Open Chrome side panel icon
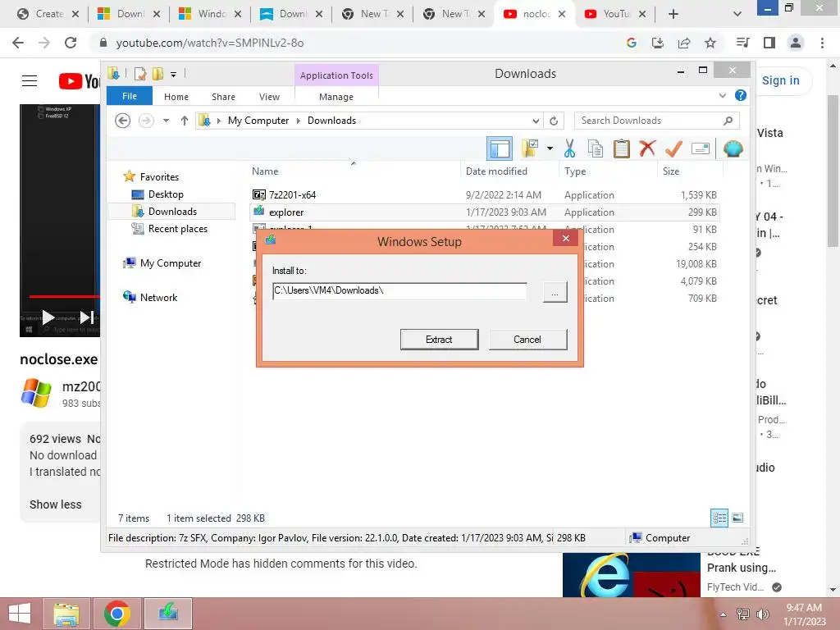 click(x=769, y=43)
